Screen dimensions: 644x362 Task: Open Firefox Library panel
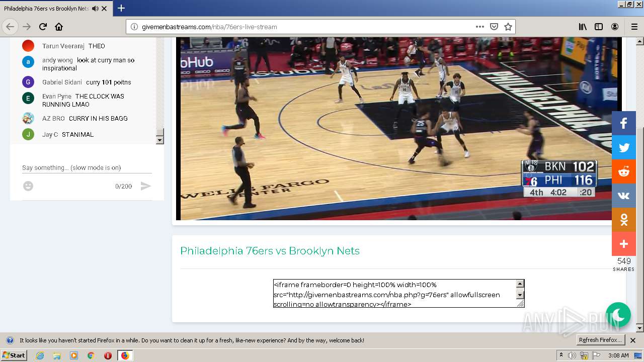coord(583,27)
